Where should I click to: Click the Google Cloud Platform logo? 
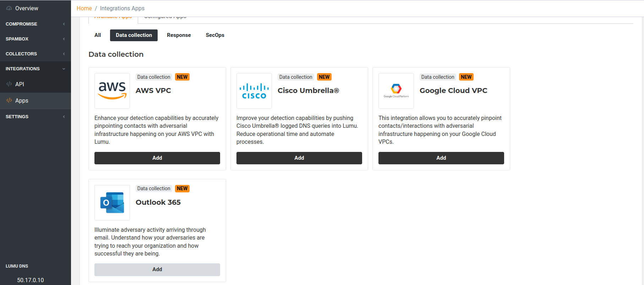point(396,91)
